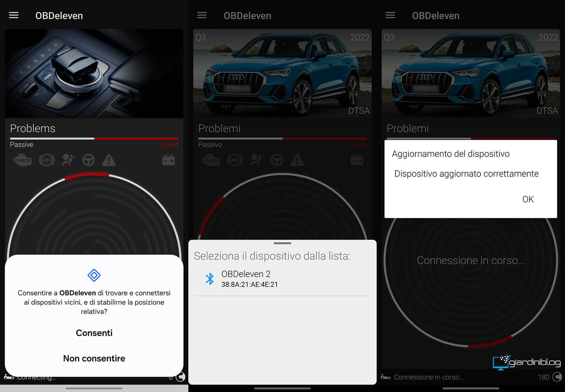Tap warning triangle icon in middle screen
565x392 pixels.
(297, 160)
